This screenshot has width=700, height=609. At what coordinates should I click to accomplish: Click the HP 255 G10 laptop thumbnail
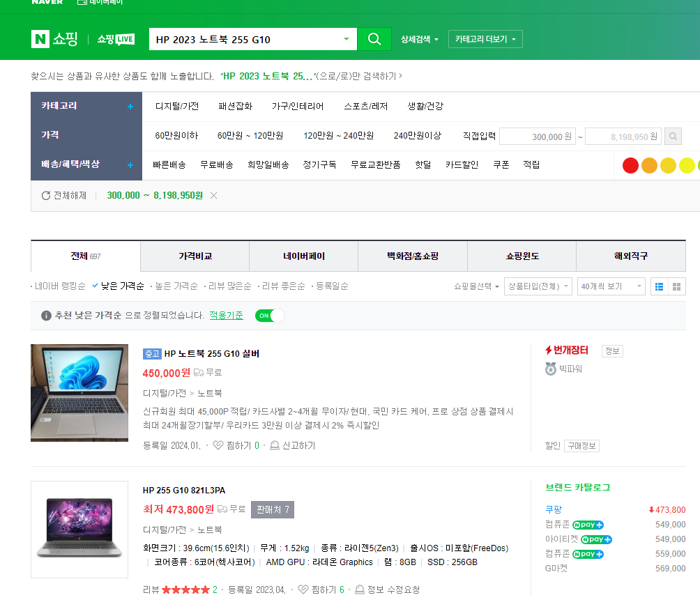click(79, 530)
